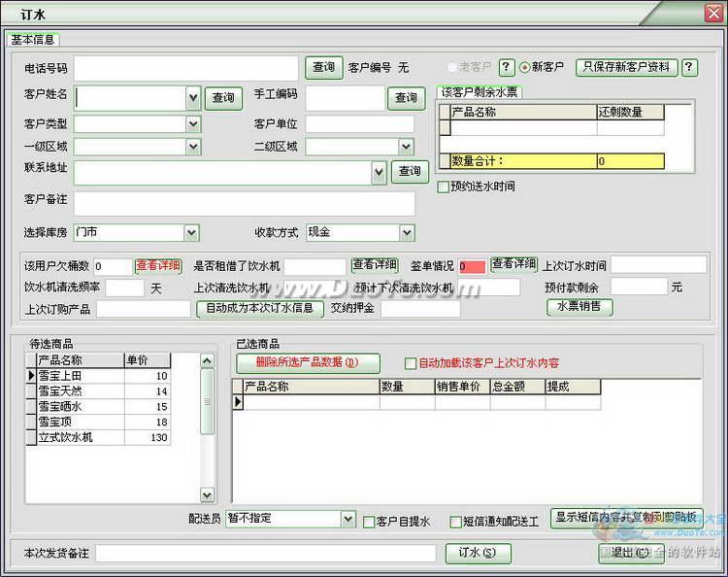
Task: Click 删除所选产品数据 button
Action: tap(308, 363)
